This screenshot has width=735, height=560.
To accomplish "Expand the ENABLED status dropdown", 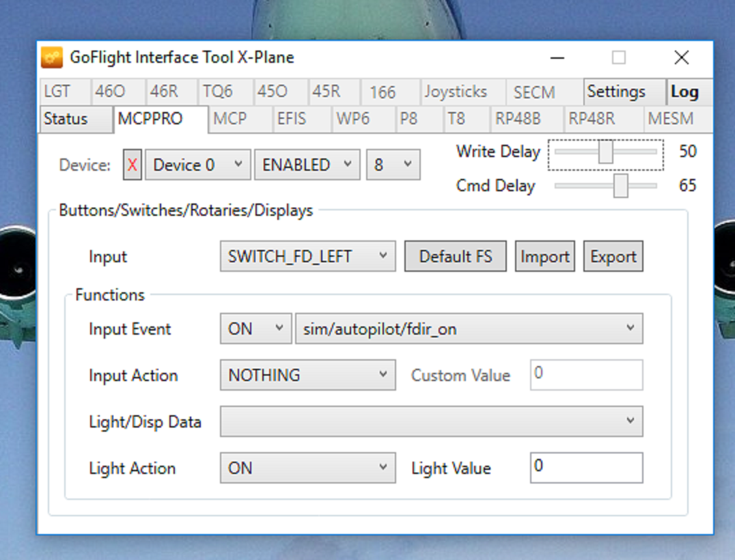I will pyautogui.click(x=307, y=165).
